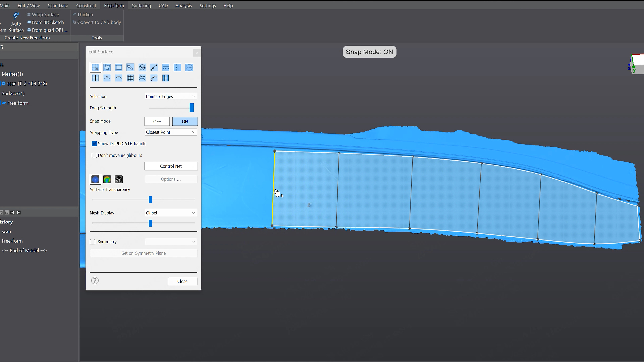
Task: Click the cube rendering mode icon
Action: point(118,179)
